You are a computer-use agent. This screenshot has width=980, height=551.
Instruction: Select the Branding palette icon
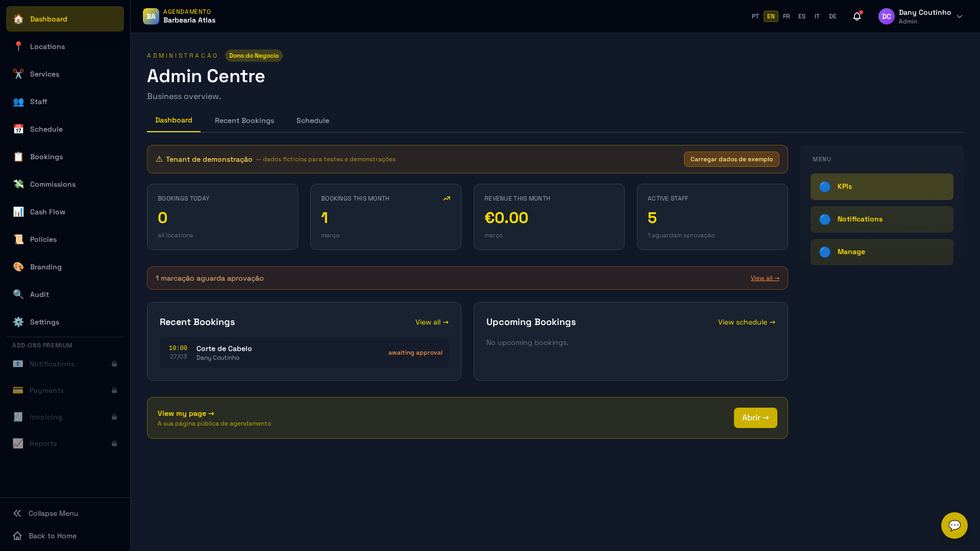click(x=18, y=267)
